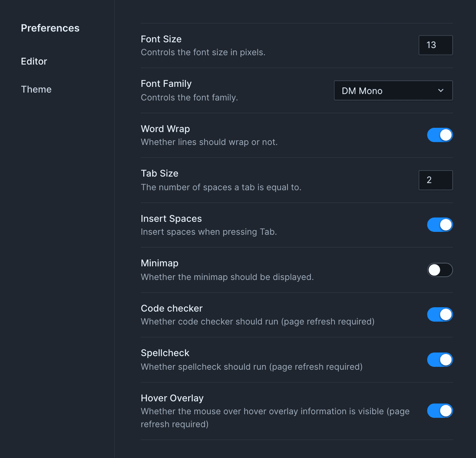476x458 pixels.
Task: Click the Word Wrap label
Action: tap(165, 129)
